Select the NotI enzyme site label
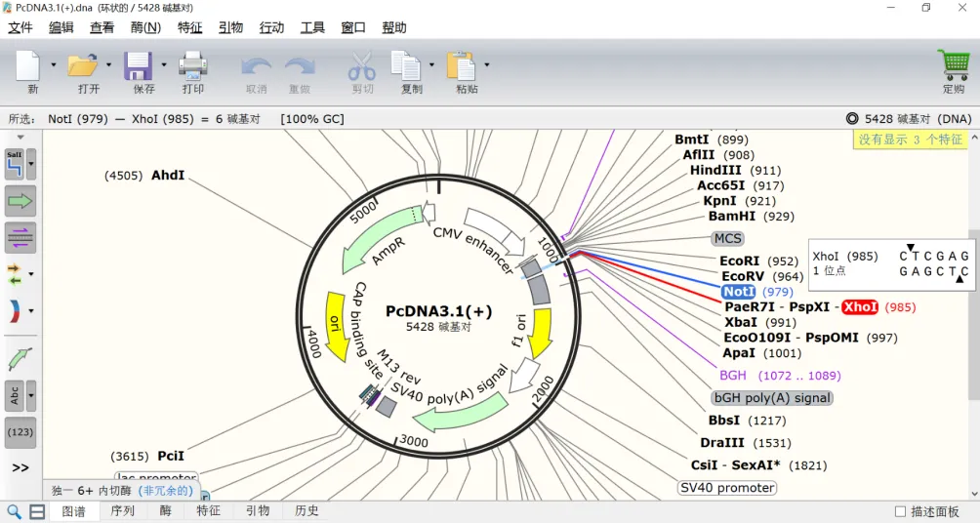The image size is (980, 523). tap(738, 292)
